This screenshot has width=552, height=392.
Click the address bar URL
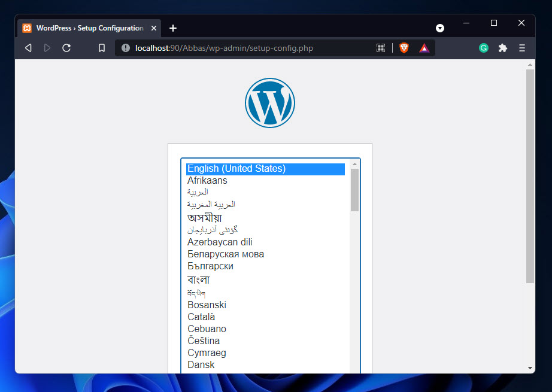point(224,48)
